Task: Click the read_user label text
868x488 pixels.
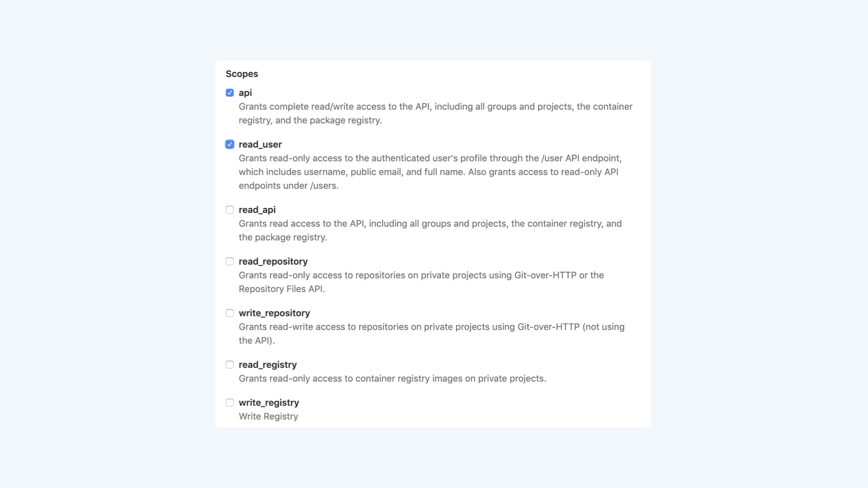Action: click(x=260, y=144)
